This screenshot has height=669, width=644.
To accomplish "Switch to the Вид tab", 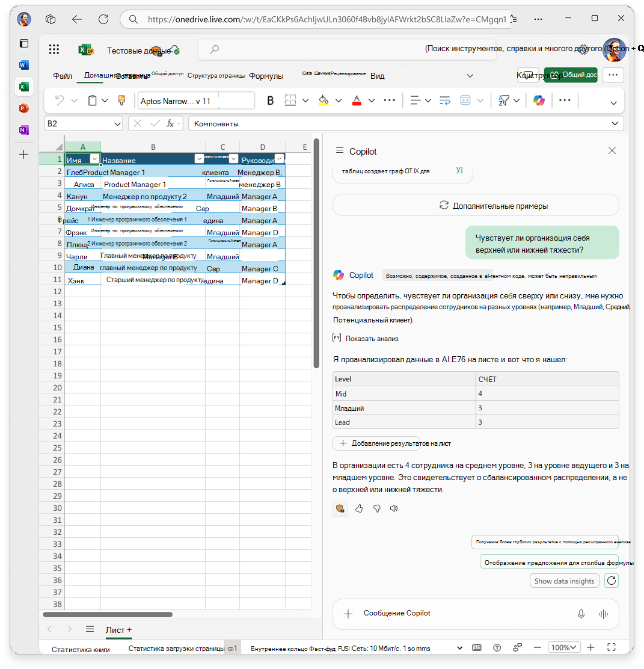I will pos(378,76).
